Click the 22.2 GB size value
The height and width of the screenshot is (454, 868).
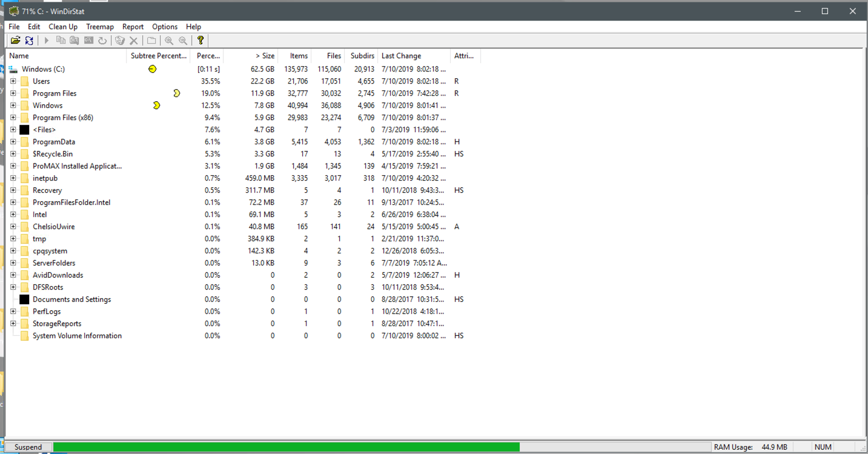click(x=262, y=81)
